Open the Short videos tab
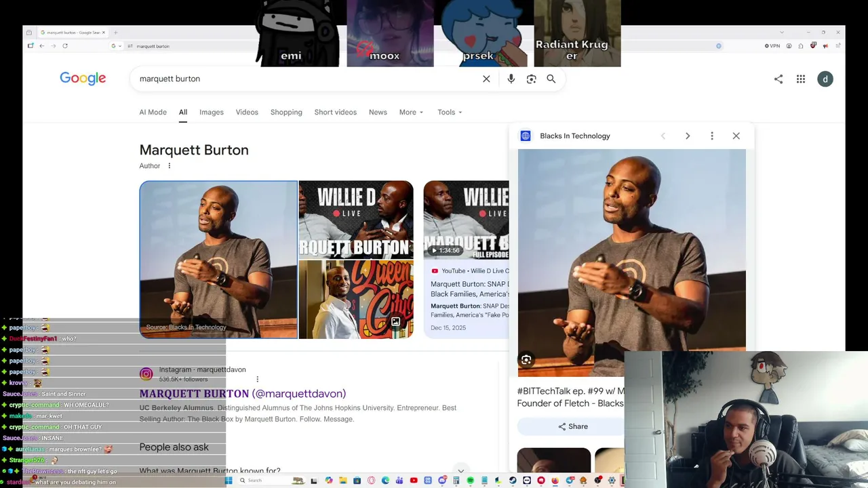Image resolution: width=868 pixels, height=488 pixels. 335,113
